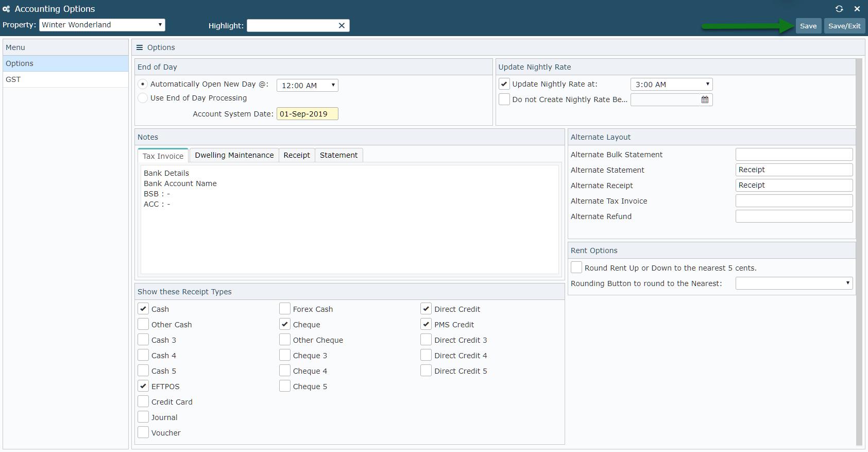
Task: Clear the Highlight field with X icon
Action: [342, 26]
